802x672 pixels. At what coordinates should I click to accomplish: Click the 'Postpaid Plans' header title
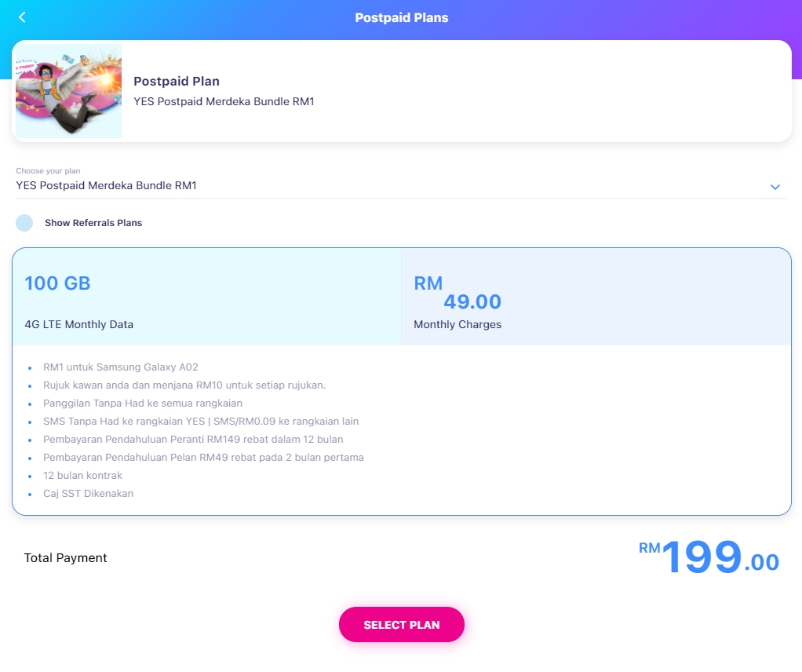[401, 17]
